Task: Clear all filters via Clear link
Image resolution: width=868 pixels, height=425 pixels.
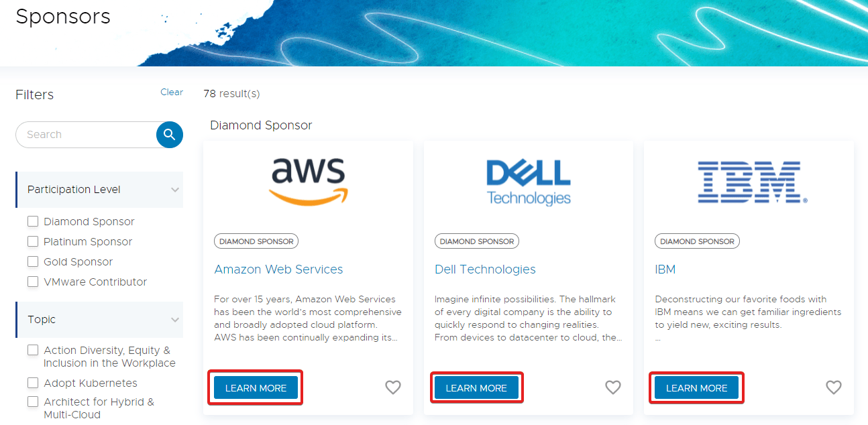Action: [172, 93]
